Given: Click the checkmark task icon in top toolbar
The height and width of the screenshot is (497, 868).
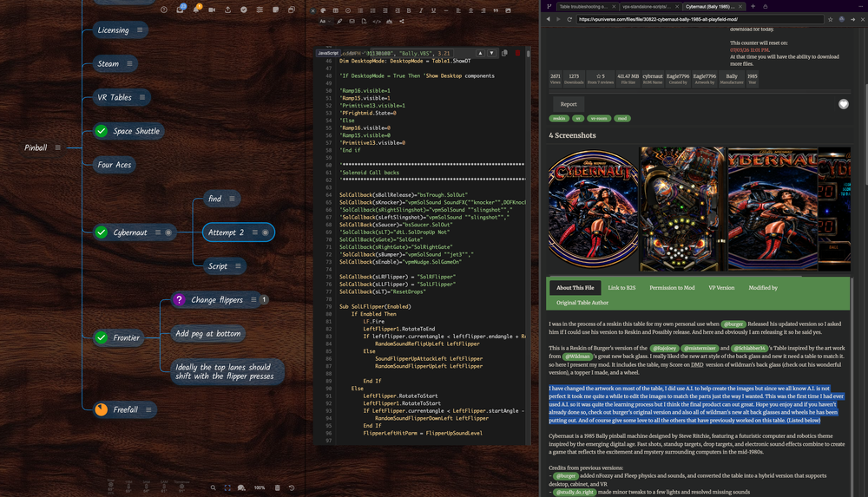Looking at the screenshot, I should pyautogui.click(x=244, y=10).
